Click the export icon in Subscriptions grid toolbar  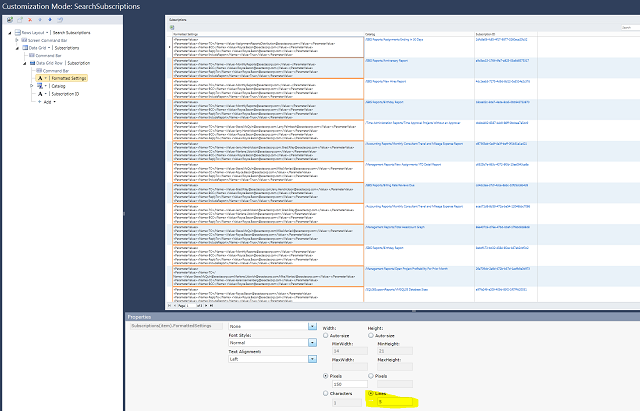click(172, 27)
